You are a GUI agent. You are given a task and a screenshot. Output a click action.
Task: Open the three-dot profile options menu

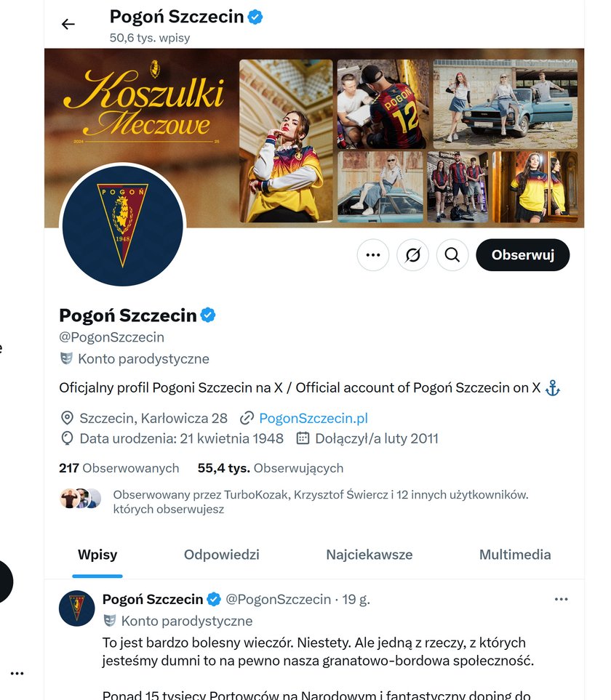tap(373, 255)
